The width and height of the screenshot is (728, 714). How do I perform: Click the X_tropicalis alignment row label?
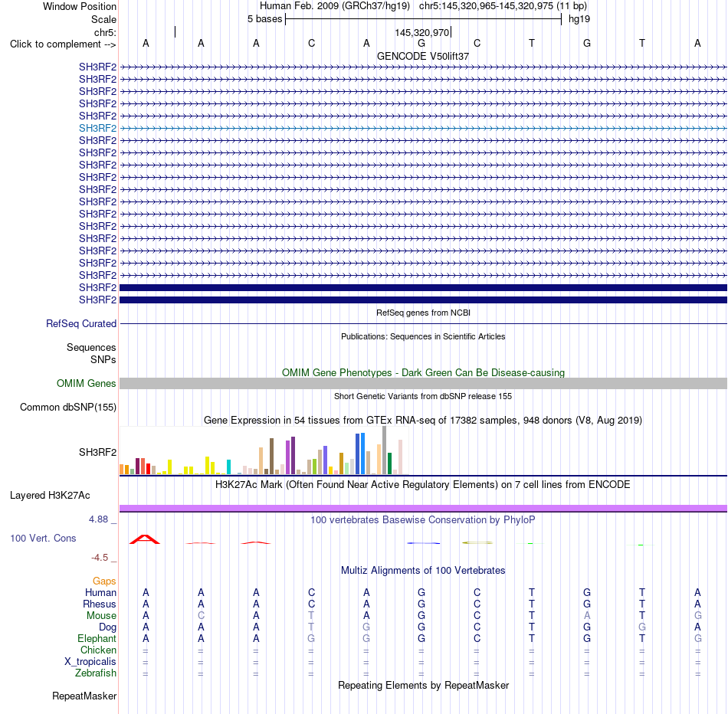pos(90,662)
